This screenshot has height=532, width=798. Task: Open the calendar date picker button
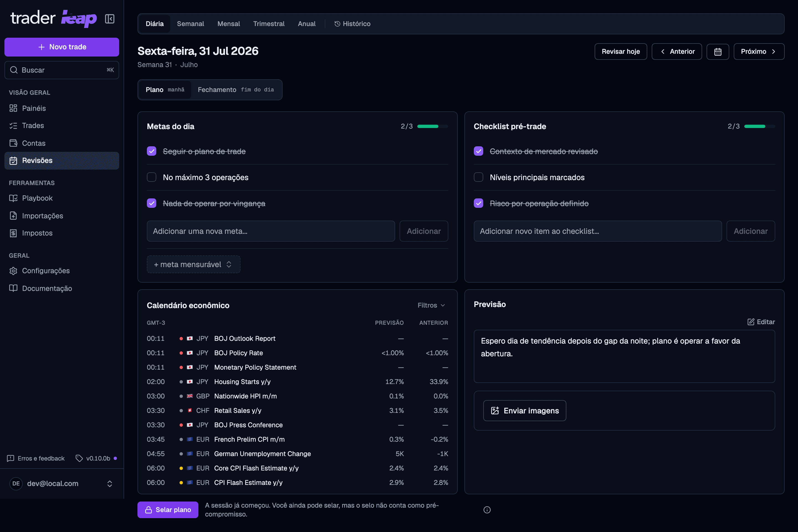(718, 52)
